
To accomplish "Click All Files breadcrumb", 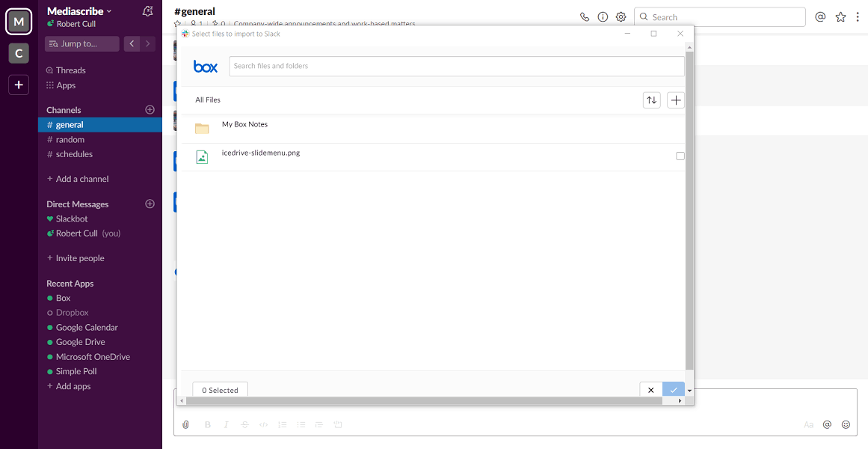I will coord(208,100).
